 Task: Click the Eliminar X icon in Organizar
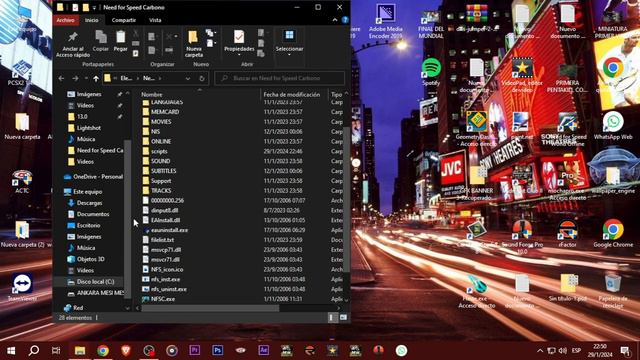[x=169, y=37]
